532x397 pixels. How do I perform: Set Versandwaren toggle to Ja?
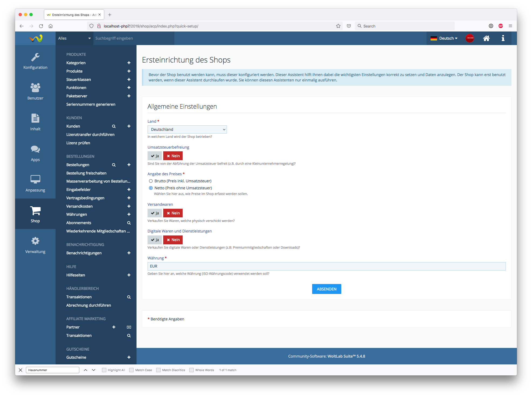[x=155, y=213]
